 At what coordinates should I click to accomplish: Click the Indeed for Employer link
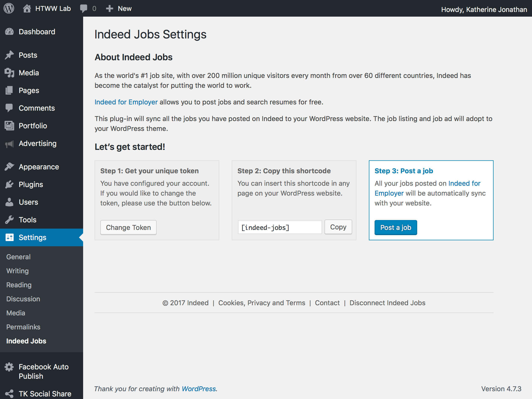126,102
